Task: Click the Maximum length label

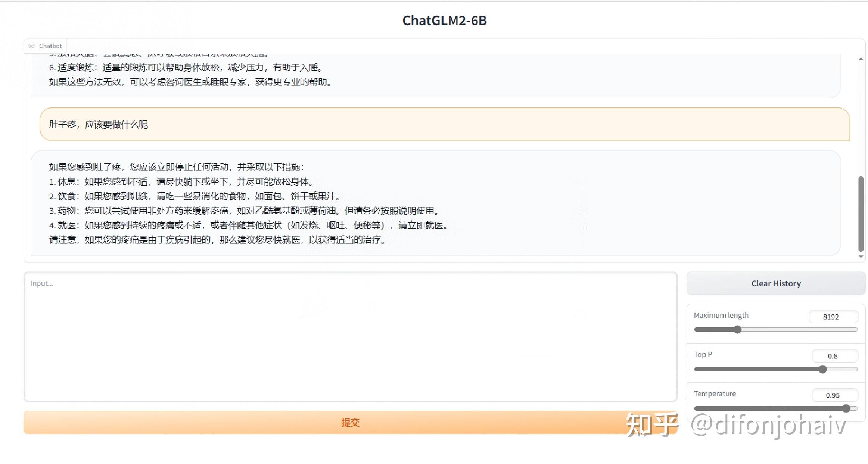Action: point(721,315)
